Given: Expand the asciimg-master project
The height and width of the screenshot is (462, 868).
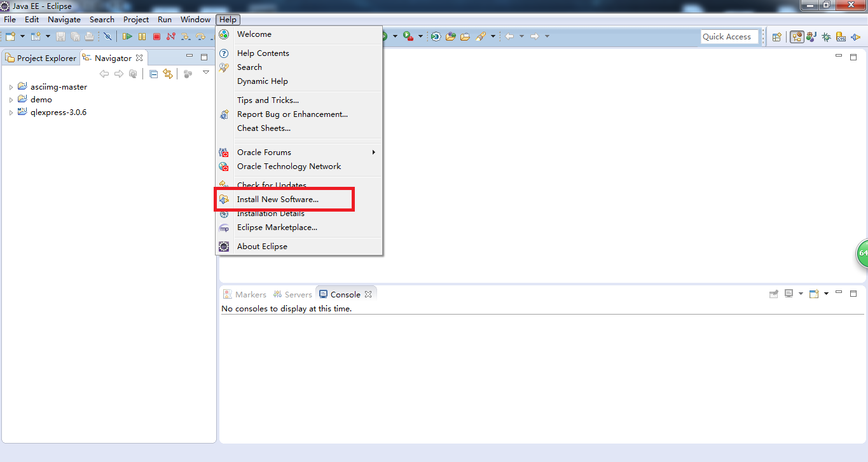Looking at the screenshot, I should 11,87.
